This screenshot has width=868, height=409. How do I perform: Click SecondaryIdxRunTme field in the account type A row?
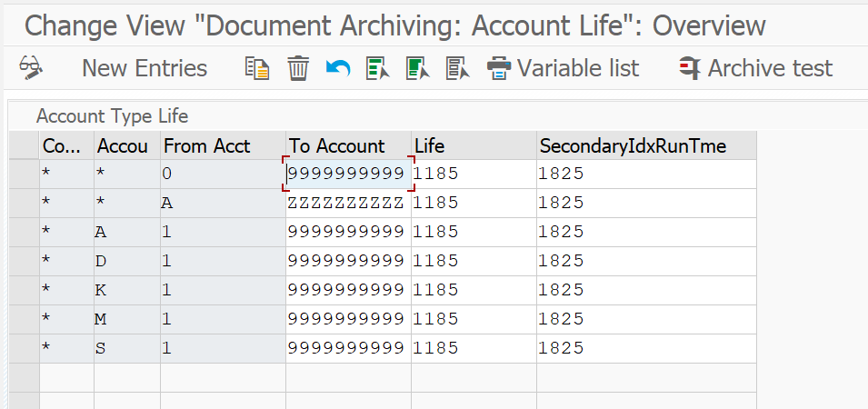(x=645, y=232)
